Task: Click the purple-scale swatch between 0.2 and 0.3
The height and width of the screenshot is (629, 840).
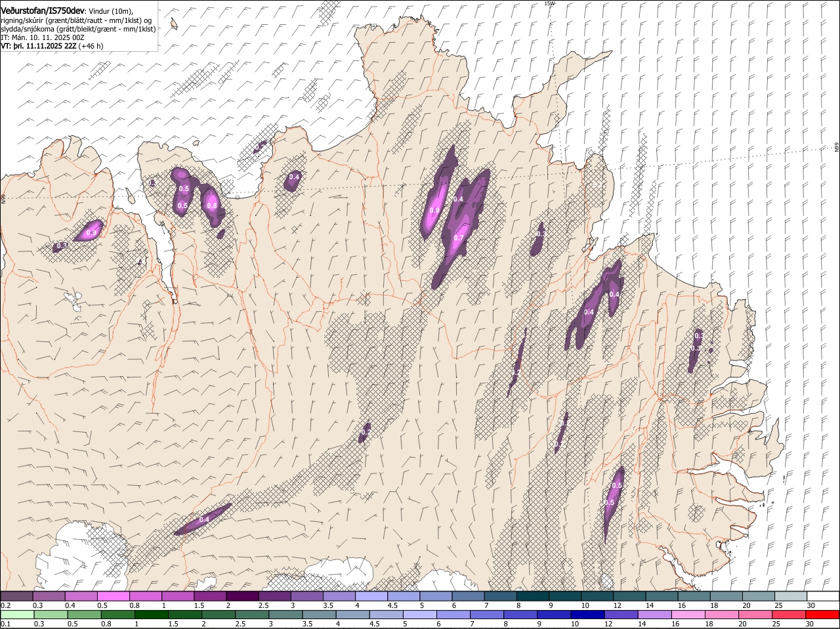Action: (16, 596)
